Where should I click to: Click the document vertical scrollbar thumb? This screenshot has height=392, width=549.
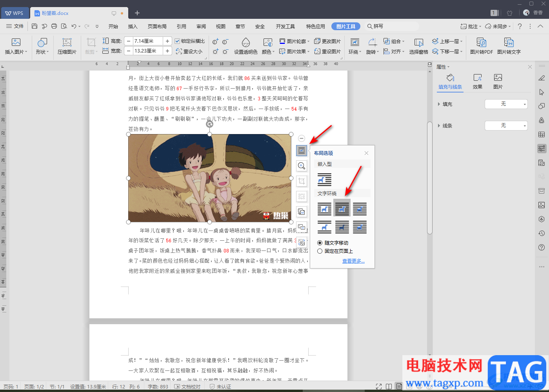[x=430, y=178]
